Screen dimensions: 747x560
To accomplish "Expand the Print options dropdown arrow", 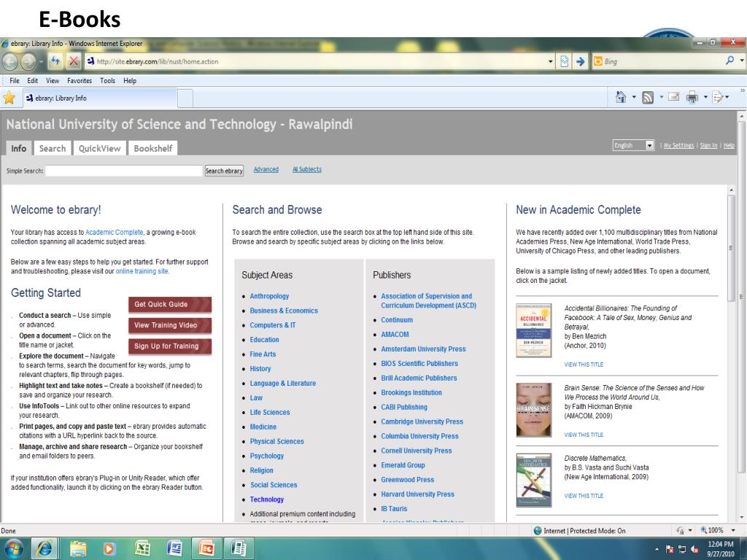I will tap(705, 97).
